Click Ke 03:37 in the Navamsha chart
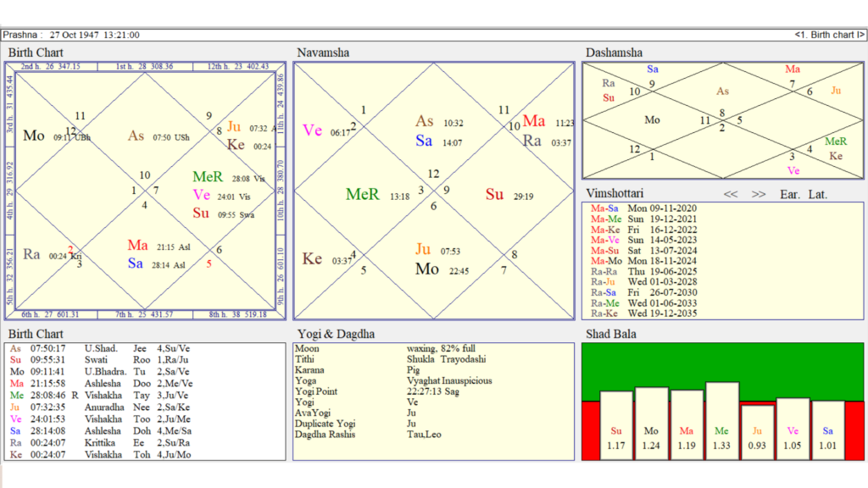The width and height of the screenshot is (868, 488). 326,259
